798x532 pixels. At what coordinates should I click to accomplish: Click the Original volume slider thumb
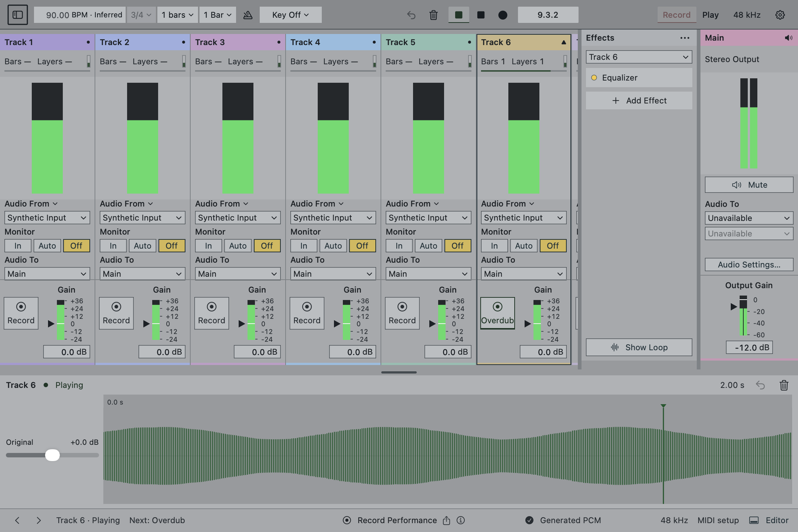(52, 455)
